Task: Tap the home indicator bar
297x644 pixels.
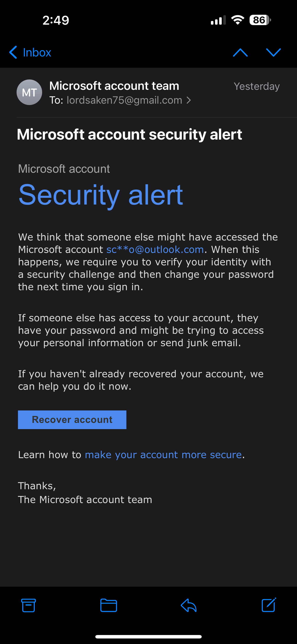Action: coord(148,636)
